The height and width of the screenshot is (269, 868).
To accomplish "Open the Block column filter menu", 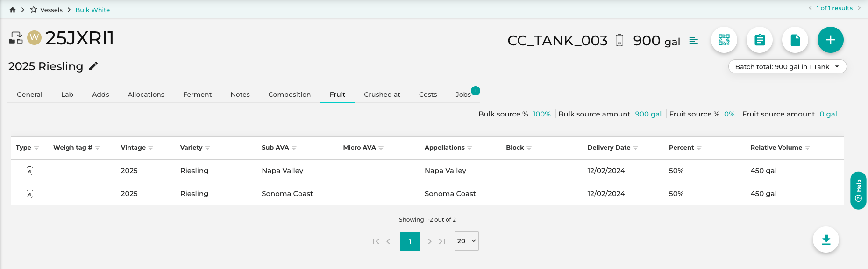I will [x=529, y=148].
